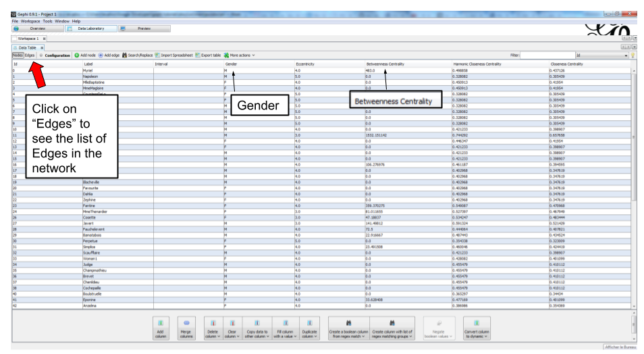644x354 pixels.
Task: Select the Workspace 1 tab
Action: 28,39
